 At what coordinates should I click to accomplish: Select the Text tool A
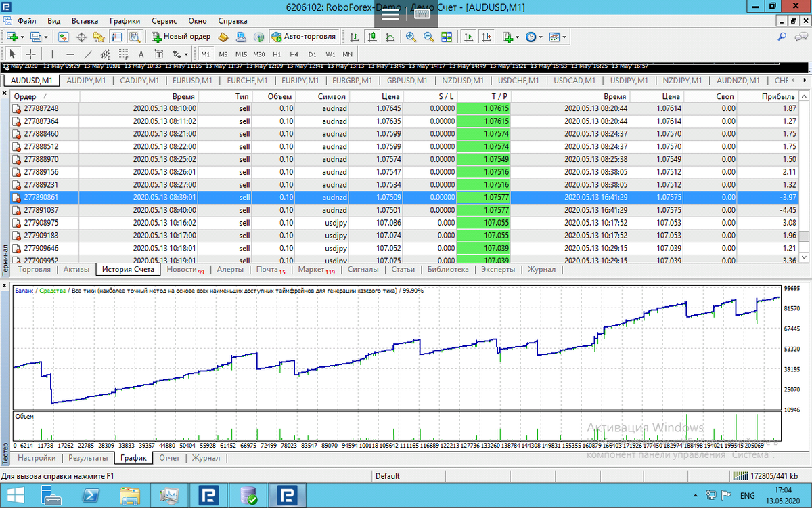[141, 54]
